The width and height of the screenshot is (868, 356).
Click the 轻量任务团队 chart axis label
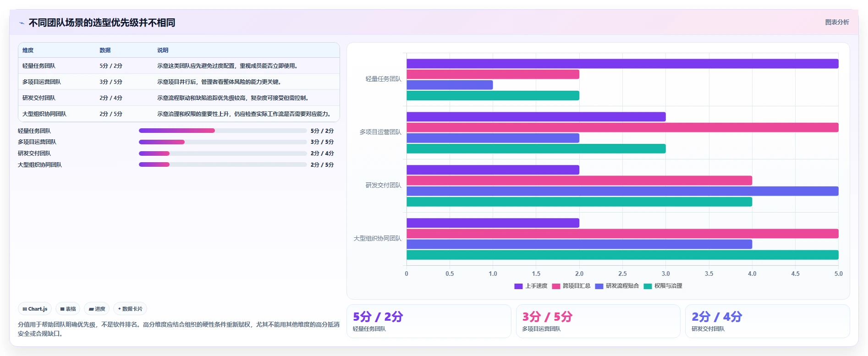coord(383,79)
